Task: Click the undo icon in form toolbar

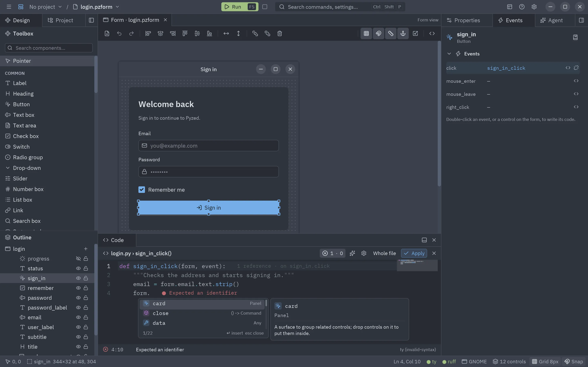Action: click(119, 33)
